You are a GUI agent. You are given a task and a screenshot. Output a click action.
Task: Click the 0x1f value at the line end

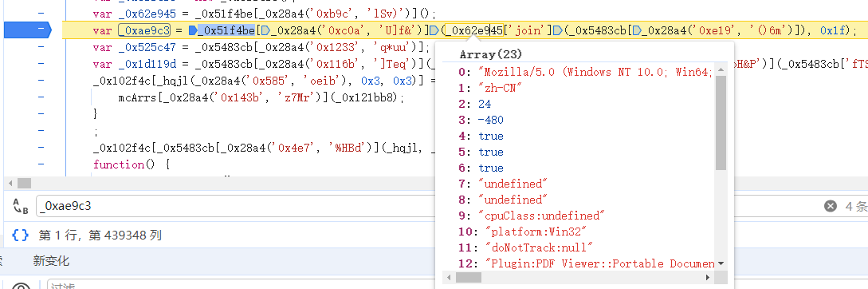pyautogui.click(x=833, y=30)
